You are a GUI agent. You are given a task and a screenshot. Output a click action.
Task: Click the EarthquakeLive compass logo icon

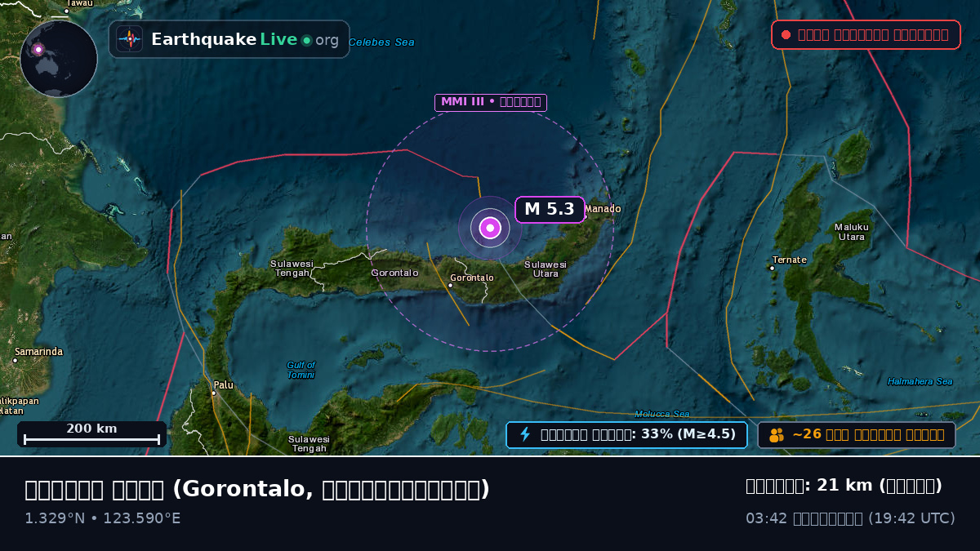coord(130,39)
